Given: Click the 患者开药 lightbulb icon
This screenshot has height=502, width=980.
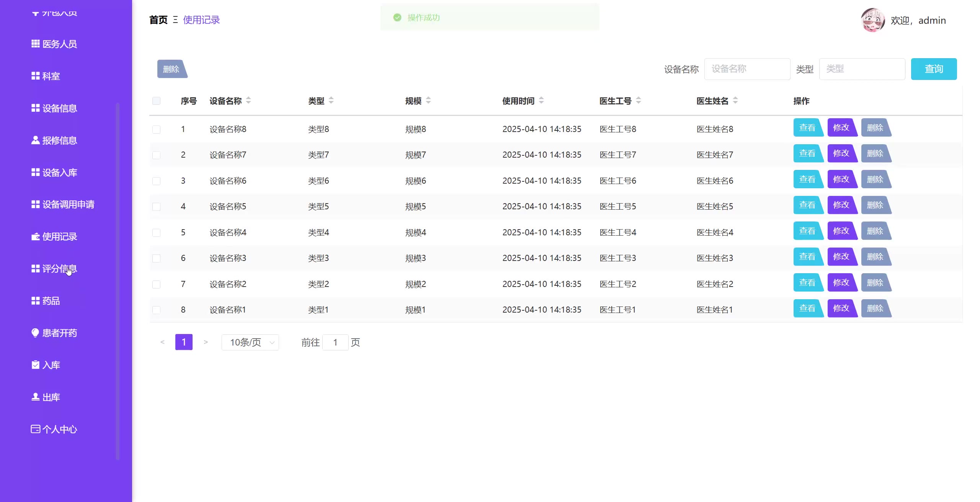Looking at the screenshot, I should (35, 333).
